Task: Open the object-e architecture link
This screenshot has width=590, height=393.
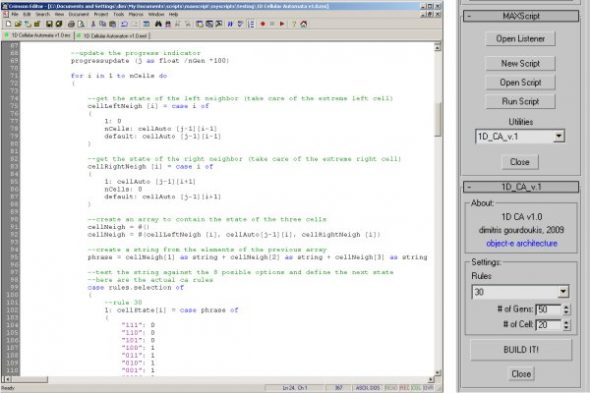Action: (522, 244)
